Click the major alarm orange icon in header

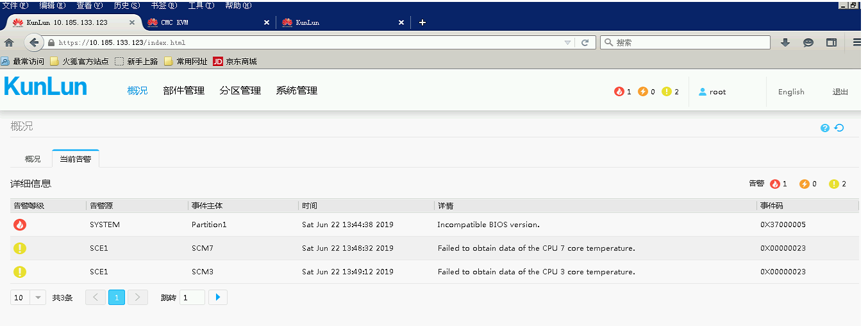[x=643, y=92]
